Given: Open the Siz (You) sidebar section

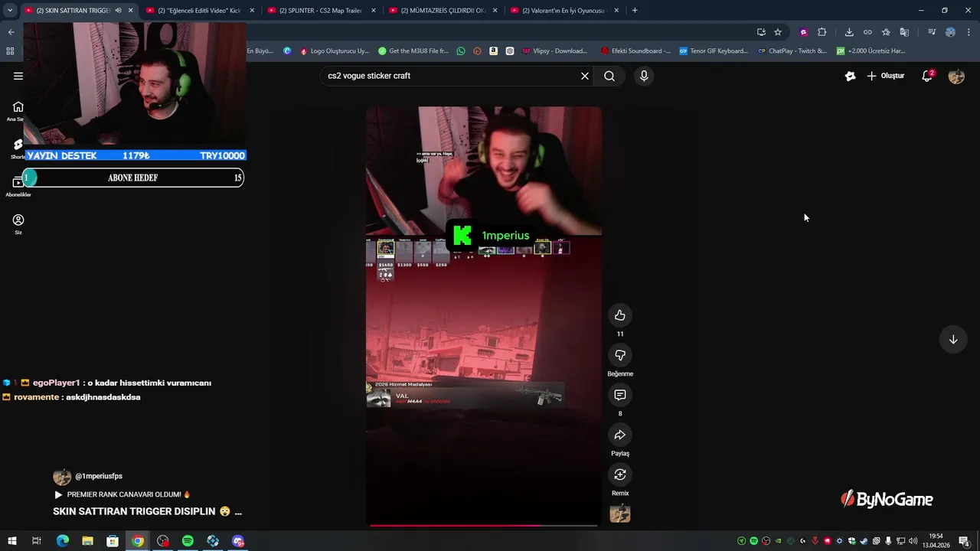Looking at the screenshot, I should [18, 223].
